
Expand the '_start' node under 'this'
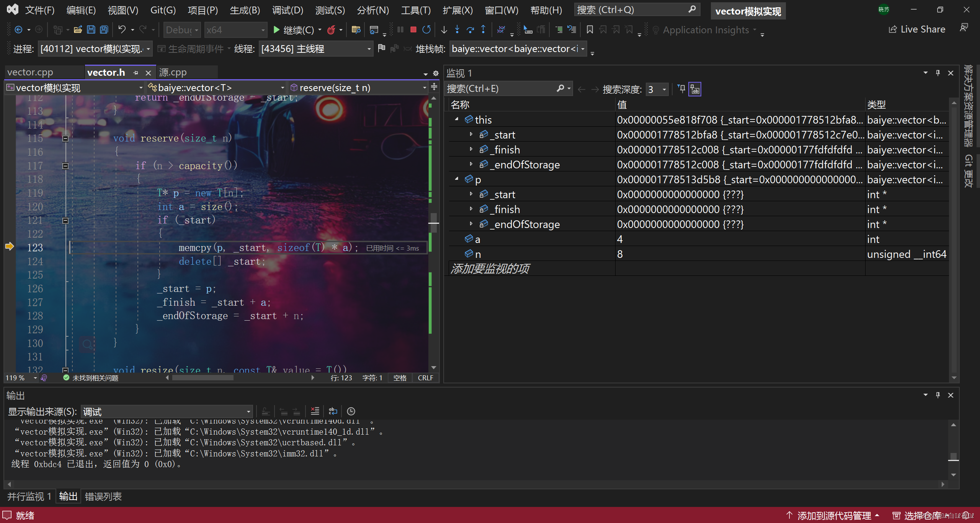(x=470, y=134)
